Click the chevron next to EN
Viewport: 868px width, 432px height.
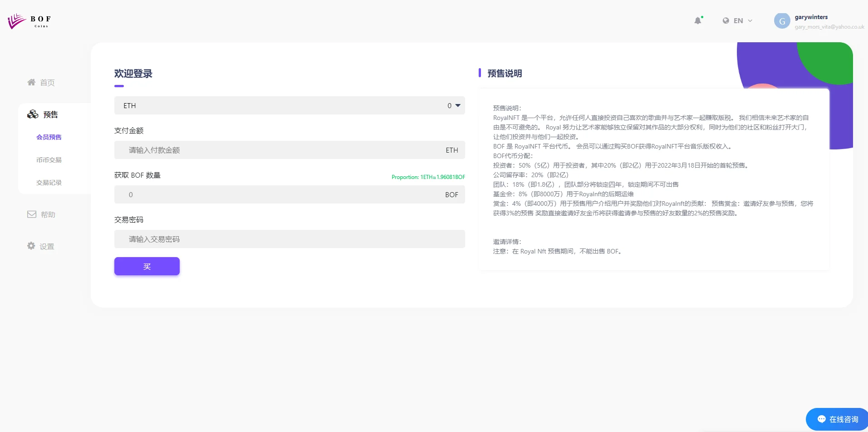750,21
